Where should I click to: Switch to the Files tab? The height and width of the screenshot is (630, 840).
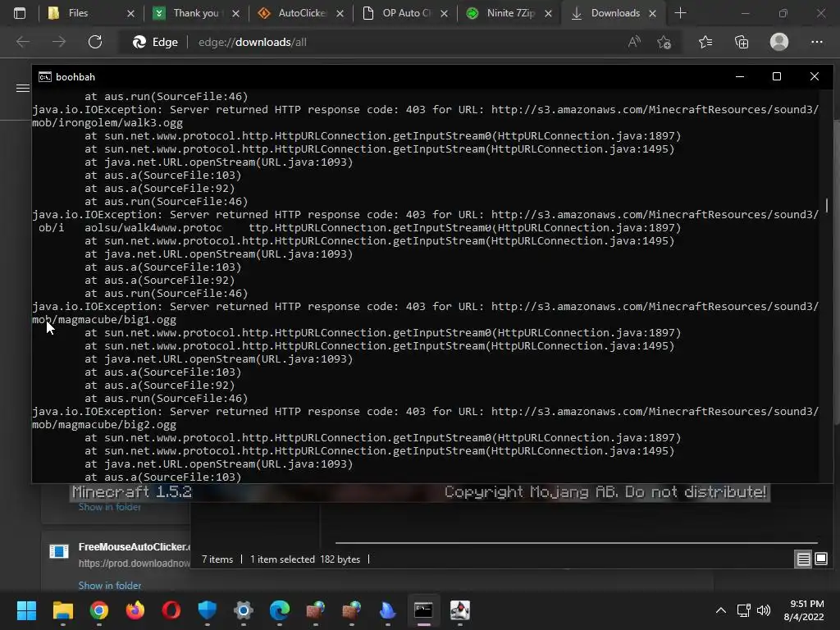click(x=90, y=13)
